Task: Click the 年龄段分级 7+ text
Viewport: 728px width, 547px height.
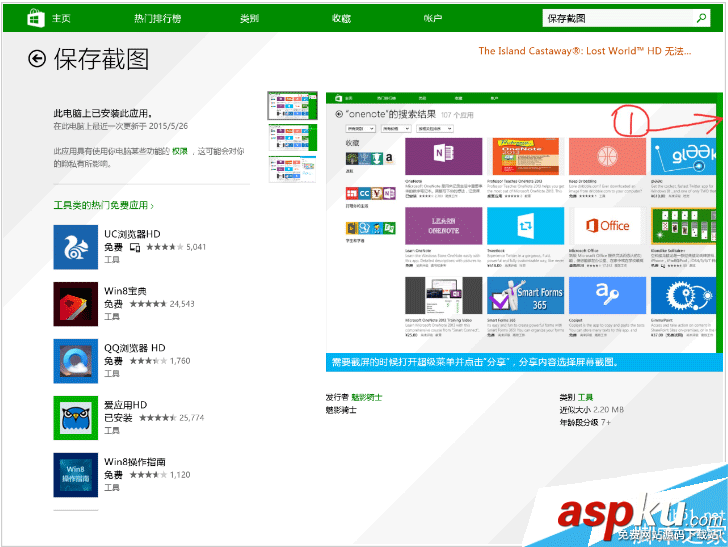Action: point(585,423)
